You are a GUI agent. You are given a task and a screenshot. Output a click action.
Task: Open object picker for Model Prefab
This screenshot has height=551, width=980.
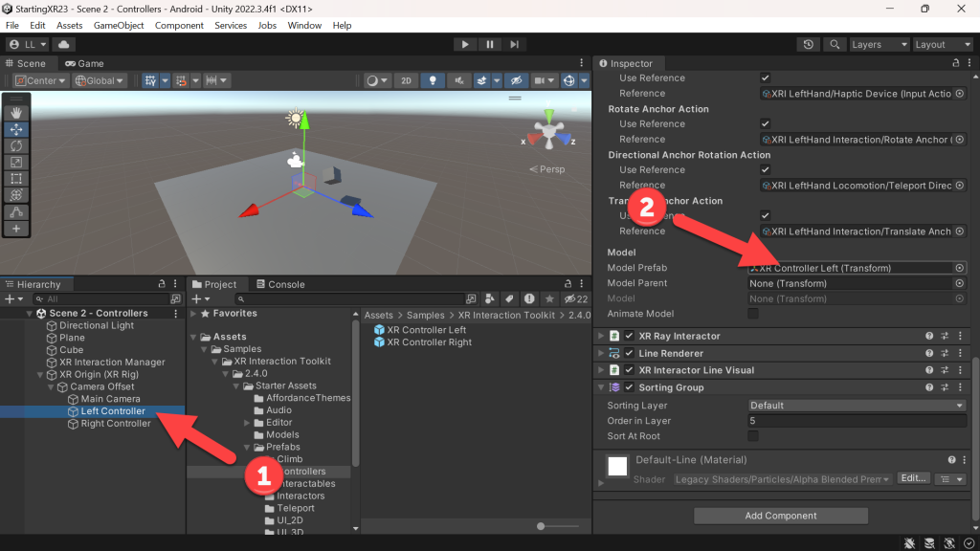point(959,268)
